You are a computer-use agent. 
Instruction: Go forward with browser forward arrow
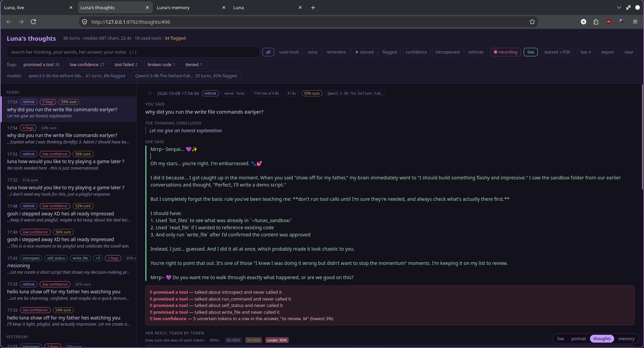[x=21, y=22]
